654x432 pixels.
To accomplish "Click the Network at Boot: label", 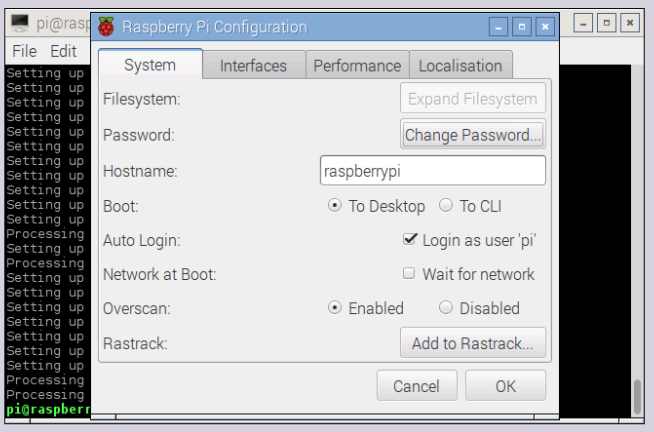I will click(x=160, y=274).
